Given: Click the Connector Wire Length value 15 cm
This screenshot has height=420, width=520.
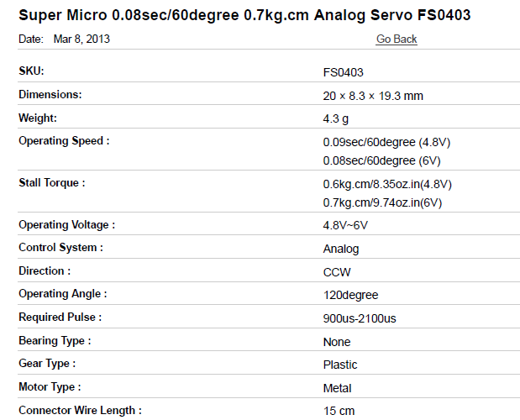Looking at the screenshot, I should (339, 411).
